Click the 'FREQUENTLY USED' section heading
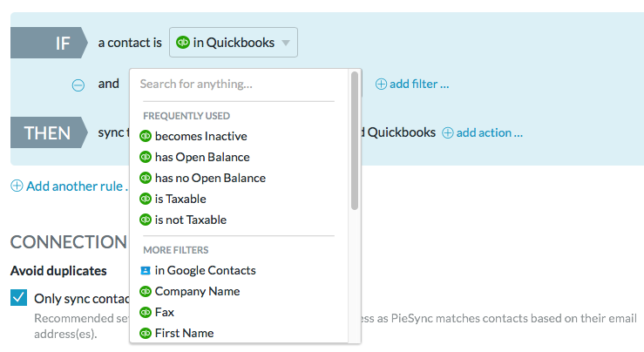 point(186,116)
